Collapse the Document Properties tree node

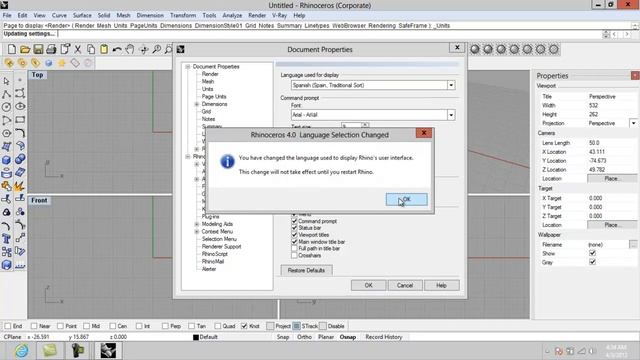point(188,67)
